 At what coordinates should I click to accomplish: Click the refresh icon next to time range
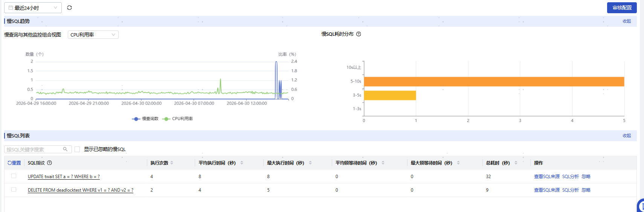pos(69,8)
